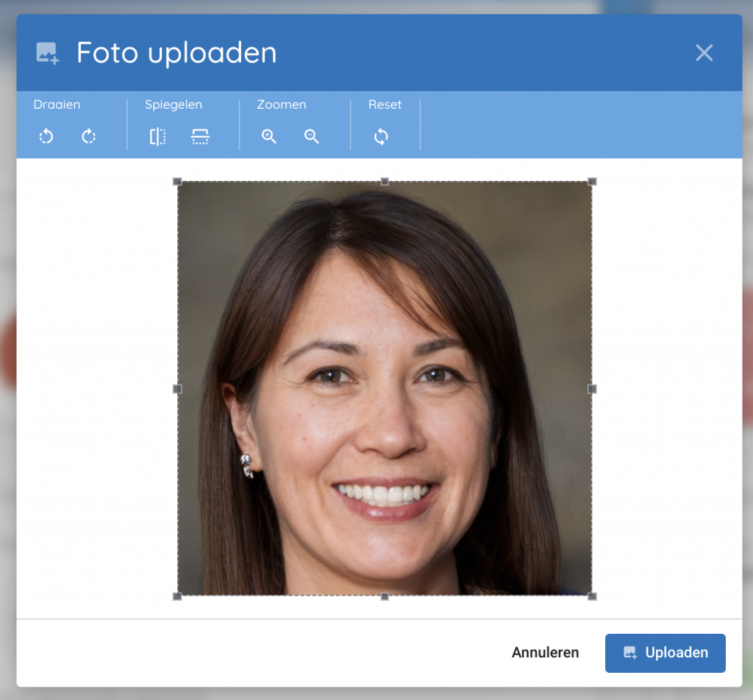Mirror the photo horizontally

(x=157, y=136)
